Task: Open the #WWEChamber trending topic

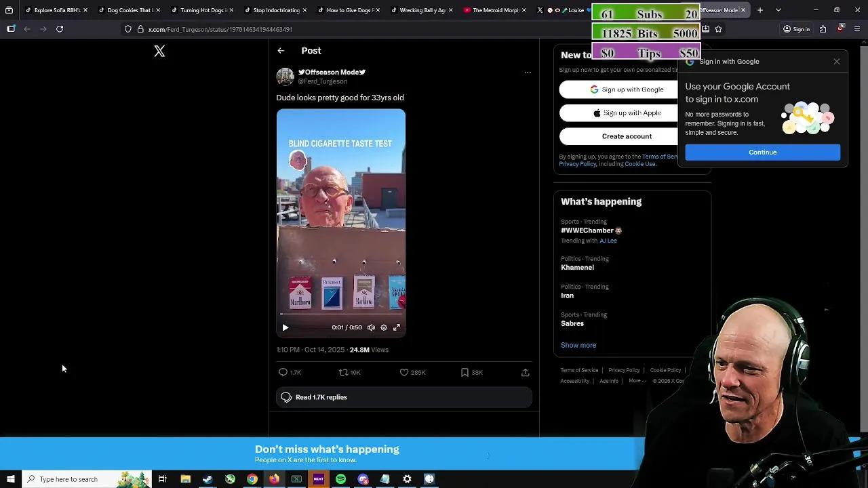Action: [591, 230]
